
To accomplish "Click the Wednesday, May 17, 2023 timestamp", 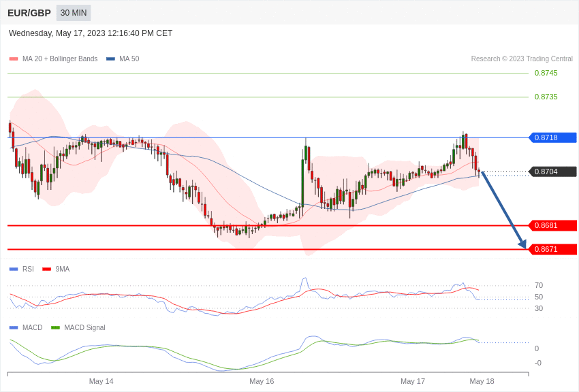I will tap(91, 33).
